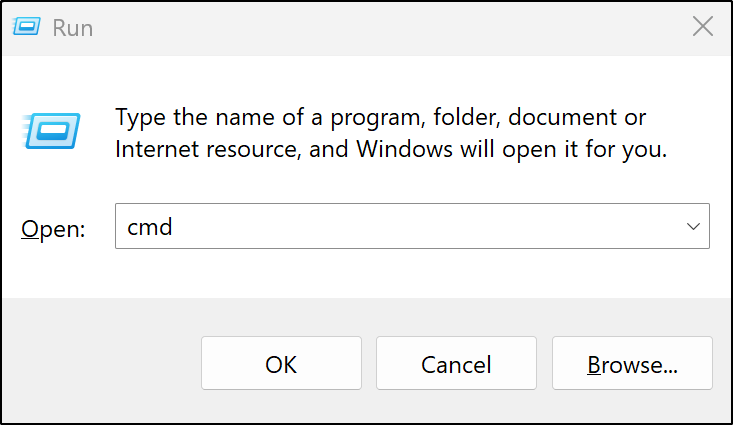The image size is (733, 425).
Task: Click the "cmd" text in the field
Action: (x=150, y=227)
